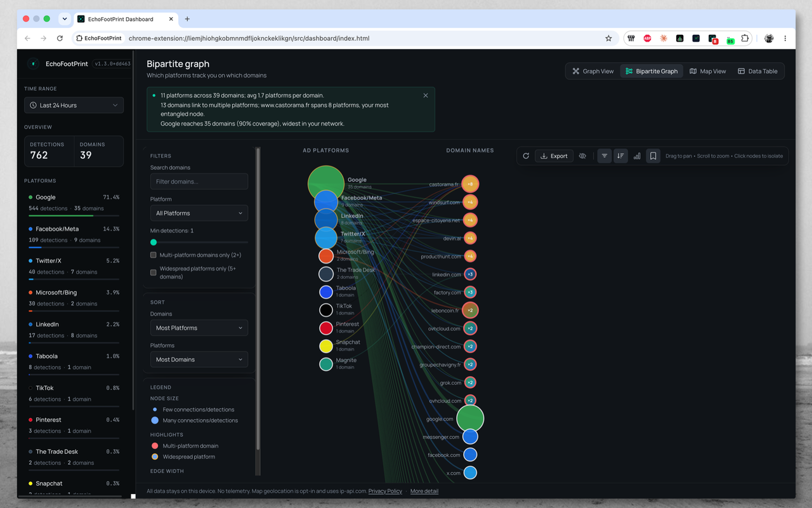This screenshot has width=812, height=508.
Task: Open the Map View tab
Action: coord(707,71)
